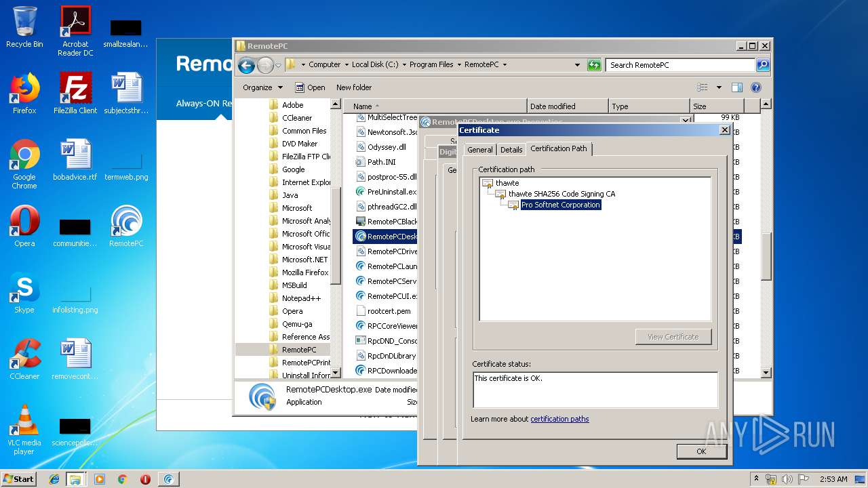This screenshot has height=488, width=868.
Task: Open Internet Explorer from the taskbar
Action: 54,479
